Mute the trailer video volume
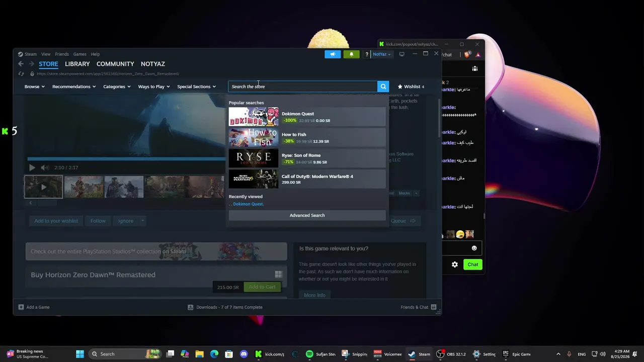The height and width of the screenshot is (362, 644). pos(45,167)
